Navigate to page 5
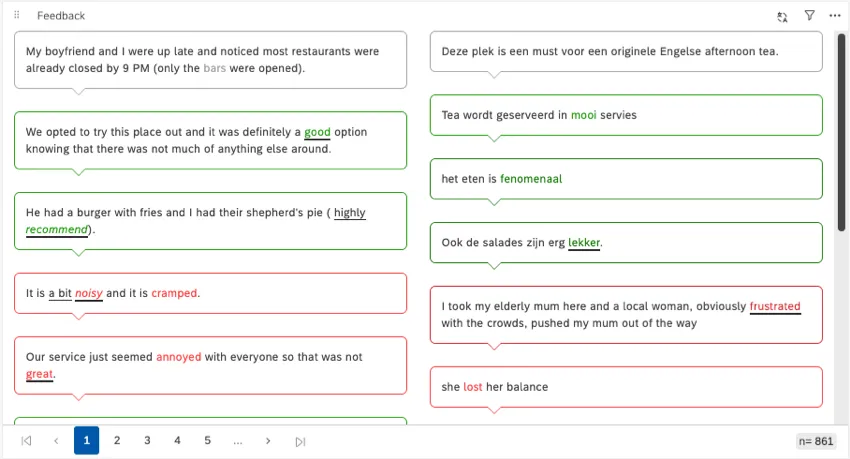850x459 pixels. [x=207, y=441]
